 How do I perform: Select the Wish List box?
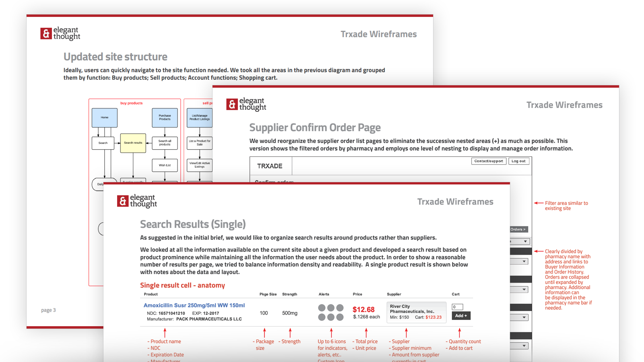[165, 165]
